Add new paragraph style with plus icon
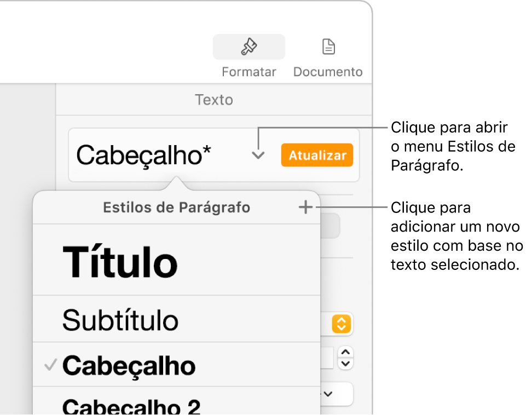This screenshot has width=532, height=415. (x=305, y=207)
